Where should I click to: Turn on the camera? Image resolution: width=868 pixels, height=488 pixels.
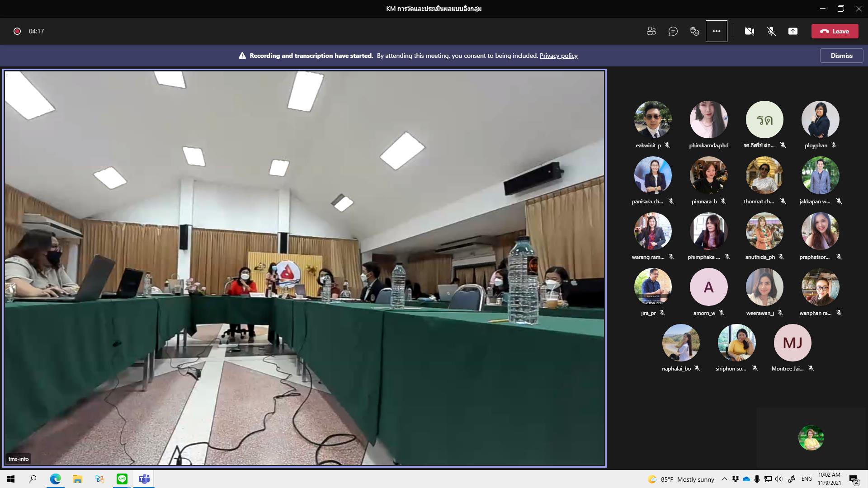tap(749, 31)
